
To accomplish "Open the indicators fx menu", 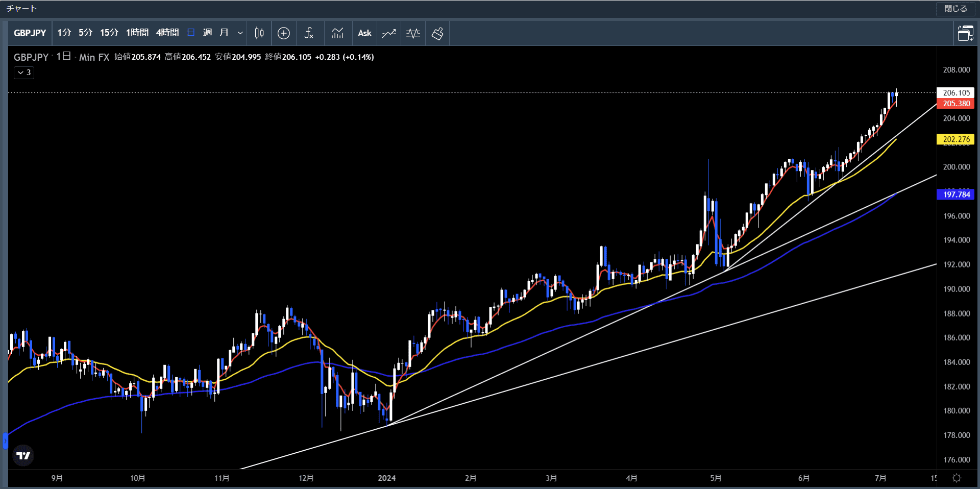I will tap(309, 33).
